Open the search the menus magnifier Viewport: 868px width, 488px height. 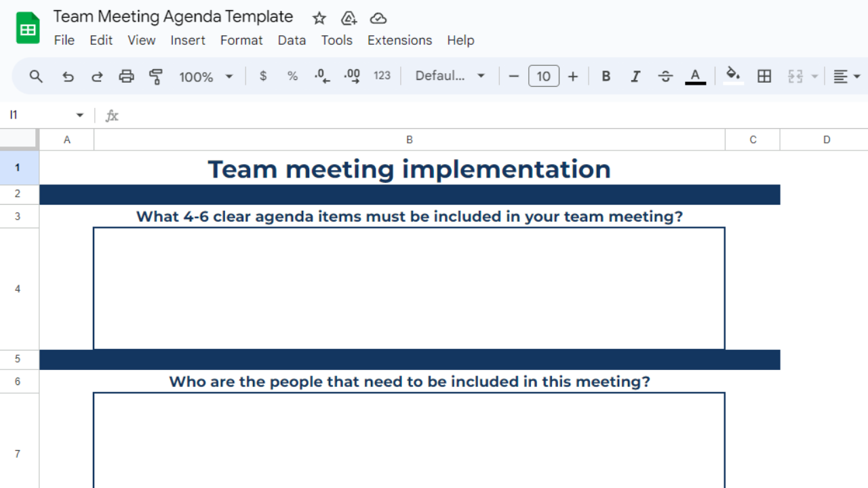coord(36,77)
